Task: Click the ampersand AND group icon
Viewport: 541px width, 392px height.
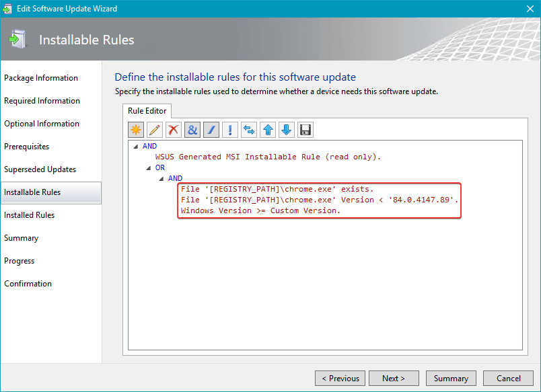Action: 192,130
